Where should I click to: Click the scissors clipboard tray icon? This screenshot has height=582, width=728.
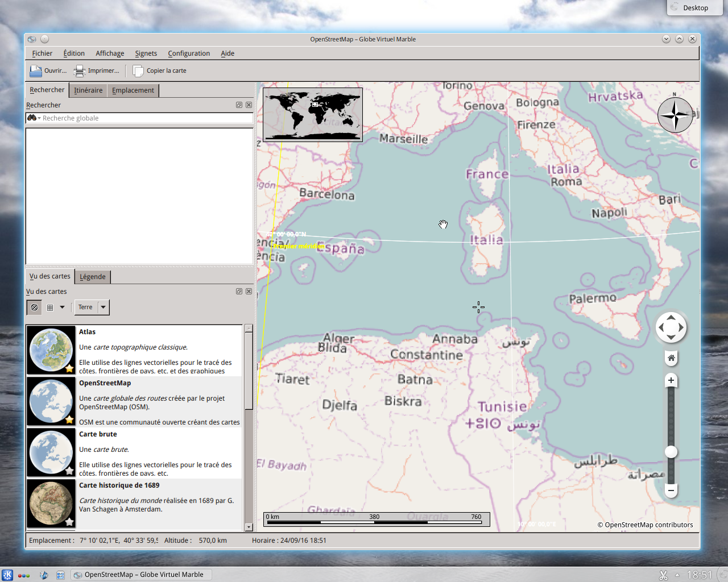pyautogui.click(x=663, y=575)
